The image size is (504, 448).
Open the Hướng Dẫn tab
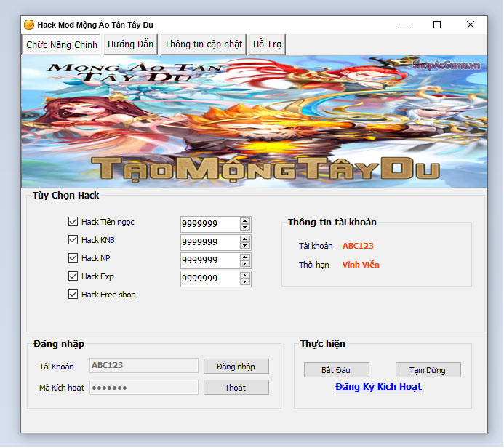[130, 44]
